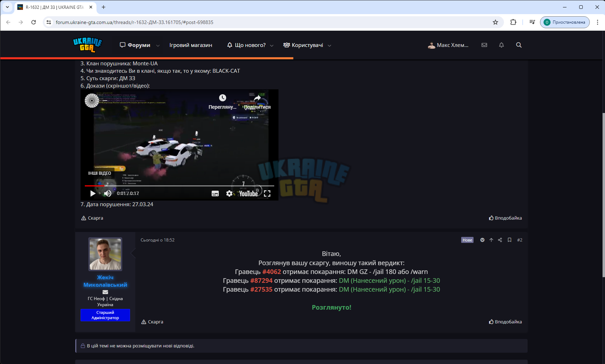The image size is (605, 364).
Task: Open the video channel avatar icon
Action: coord(92,101)
